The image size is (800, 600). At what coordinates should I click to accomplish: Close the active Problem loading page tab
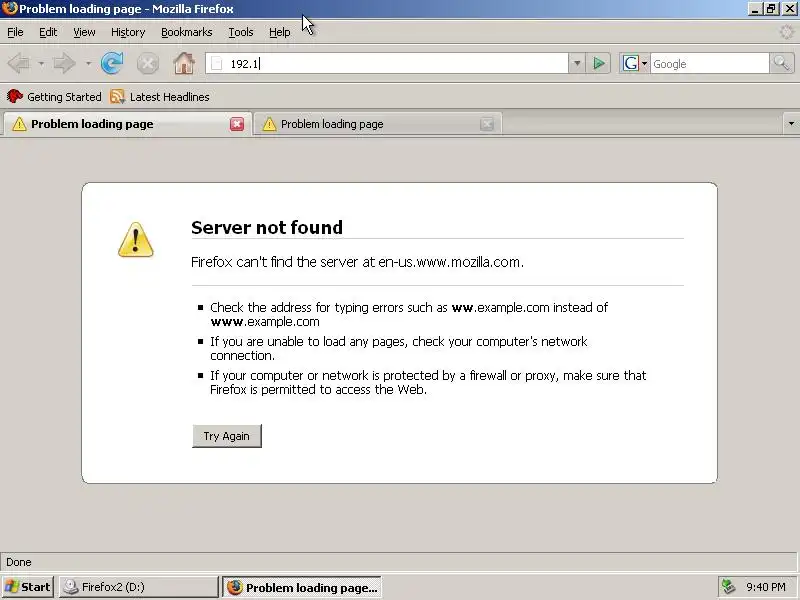click(237, 124)
